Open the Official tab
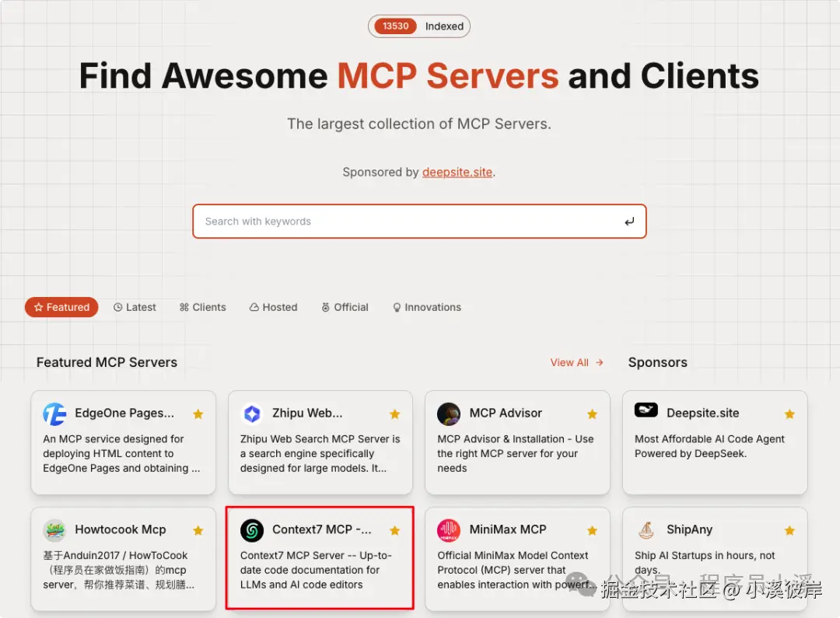The height and width of the screenshot is (618, 840). 345,307
